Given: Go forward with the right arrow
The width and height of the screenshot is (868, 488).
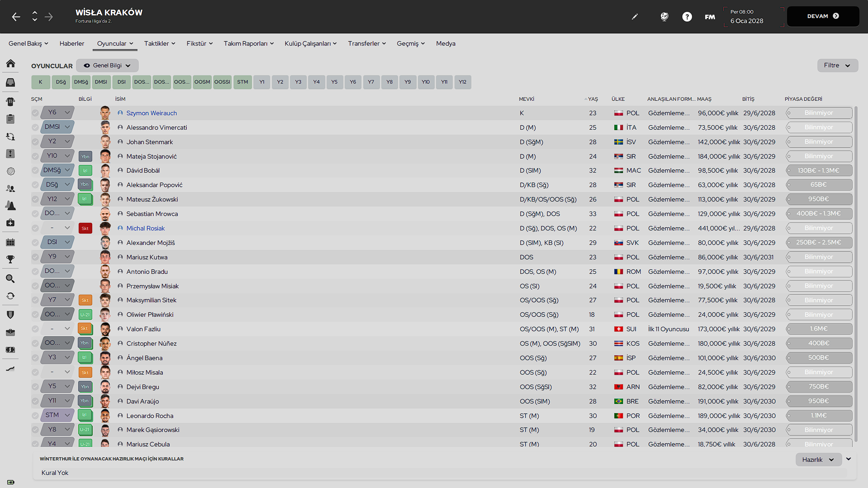Looking at the screenshot, I should [x=49, y=17].
